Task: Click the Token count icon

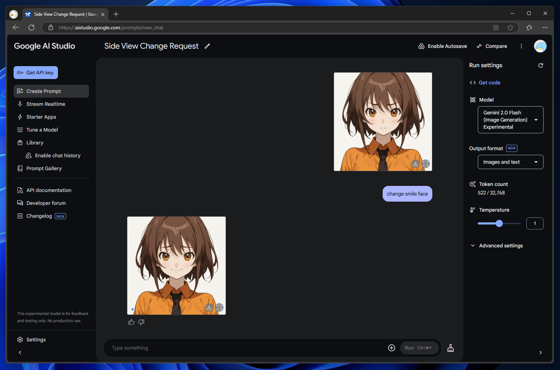Action: coord(472,184)
